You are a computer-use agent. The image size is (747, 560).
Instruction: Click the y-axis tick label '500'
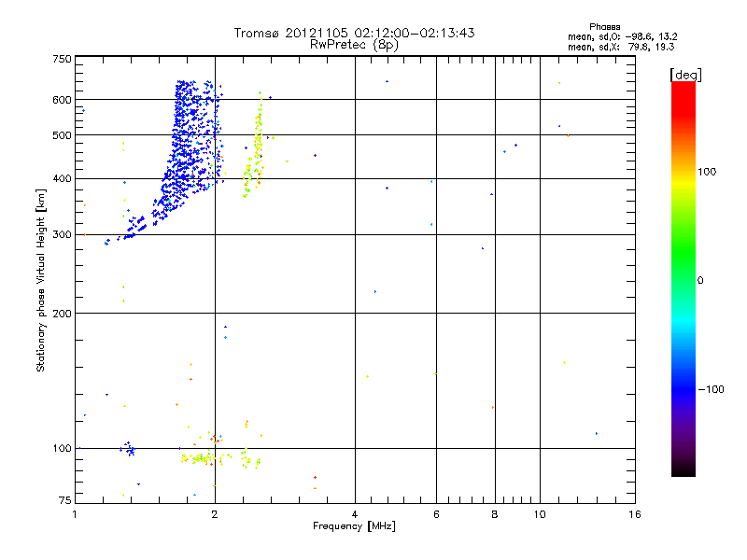(62, 135)
